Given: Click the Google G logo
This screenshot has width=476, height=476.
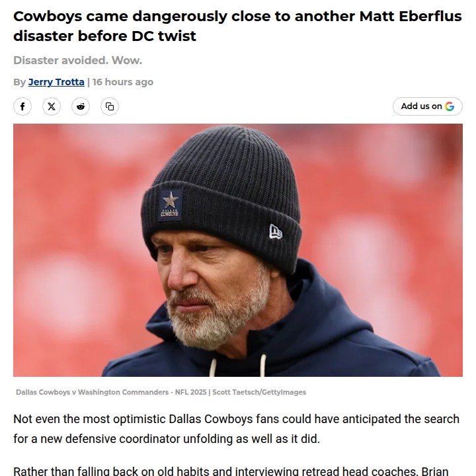Looking at the screenshot, I should 450,106.
